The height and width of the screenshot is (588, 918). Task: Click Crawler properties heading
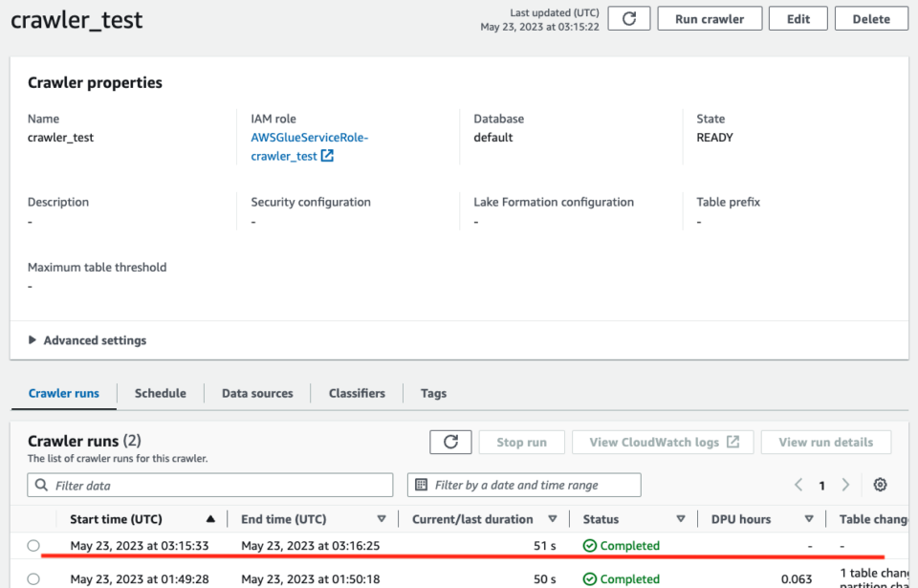click(95, 82)
